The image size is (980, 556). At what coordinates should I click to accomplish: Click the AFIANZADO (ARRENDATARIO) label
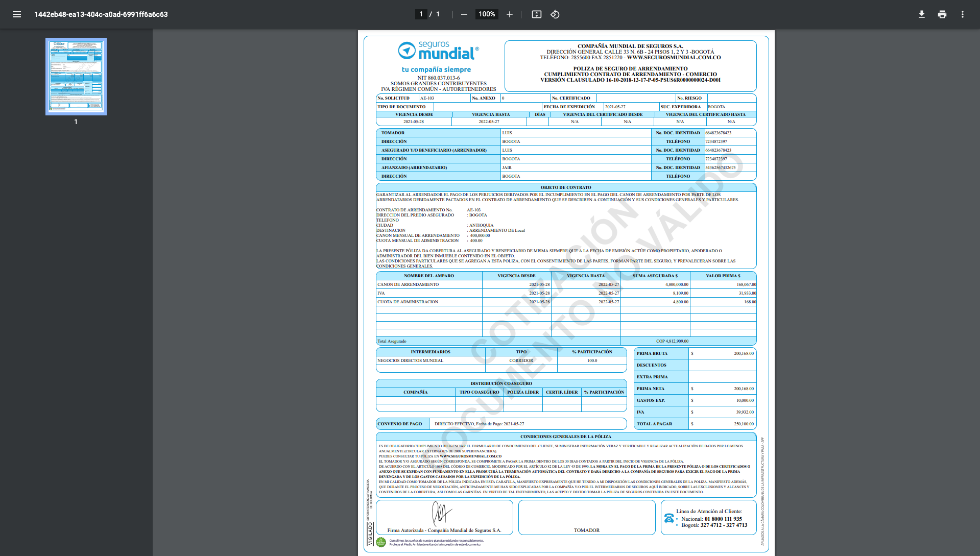coord(414,167)
